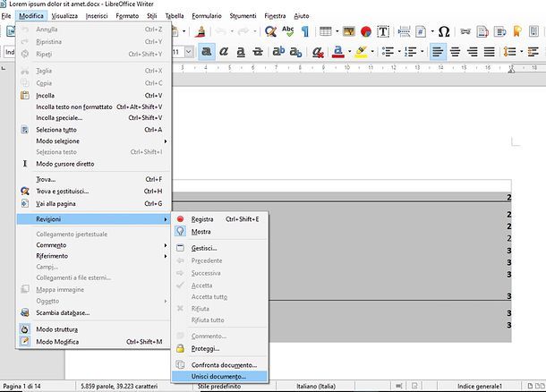The height and width of the screenshot is (392, 546).
Task: Open the Formato menu
Action: 127,16
